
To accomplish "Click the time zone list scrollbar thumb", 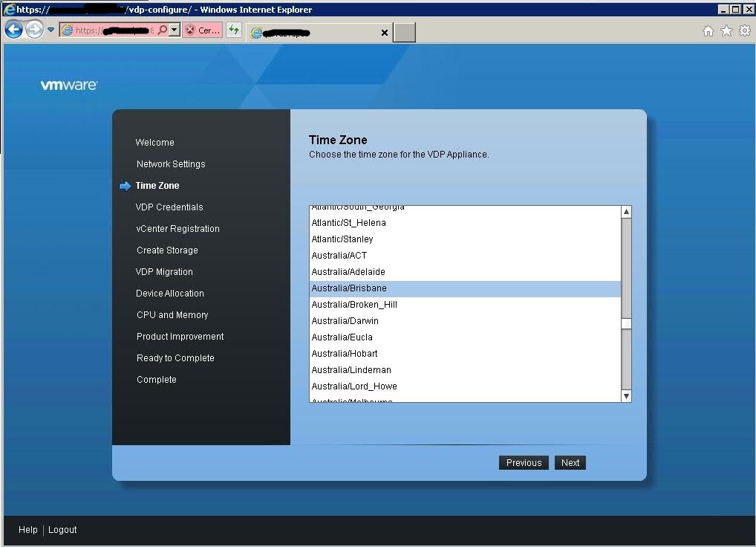I will [x=626, y=323].
